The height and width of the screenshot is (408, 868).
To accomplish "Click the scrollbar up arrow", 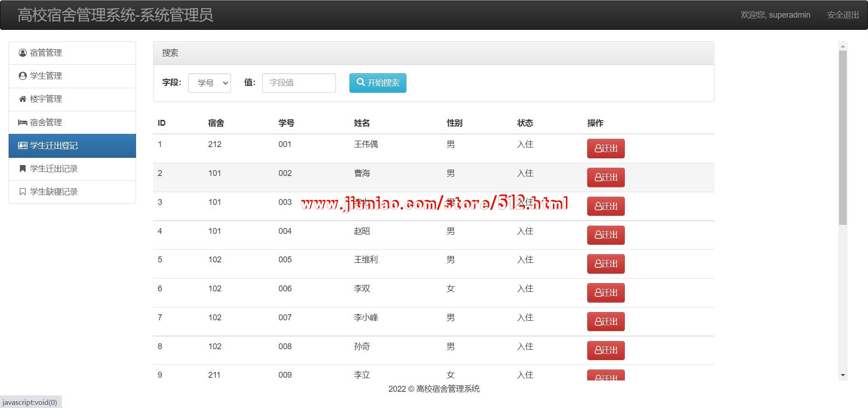I will click(843, 46).
